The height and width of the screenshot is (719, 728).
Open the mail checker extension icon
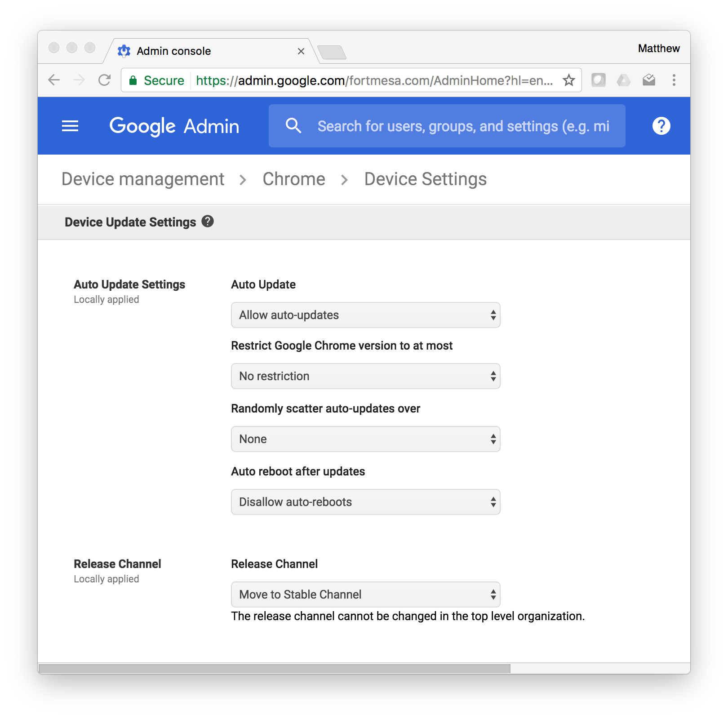coord(648,80)
